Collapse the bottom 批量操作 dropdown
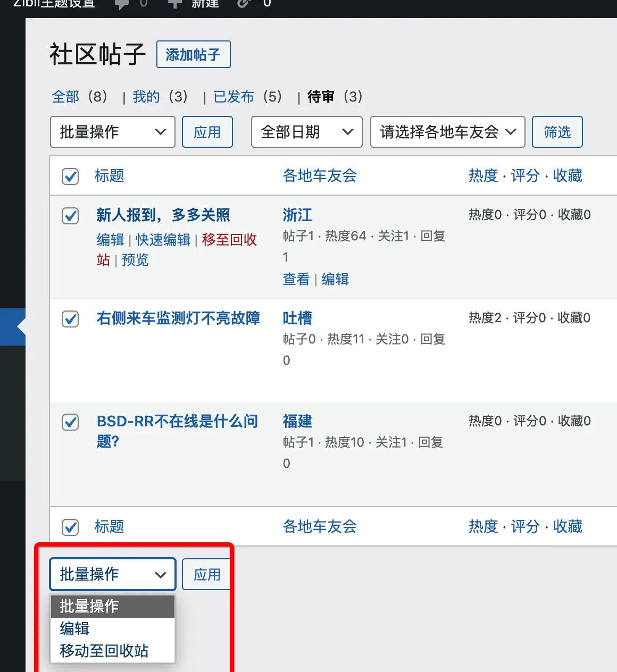This screenshot has width=617, height=672. (x=113, y=574)
